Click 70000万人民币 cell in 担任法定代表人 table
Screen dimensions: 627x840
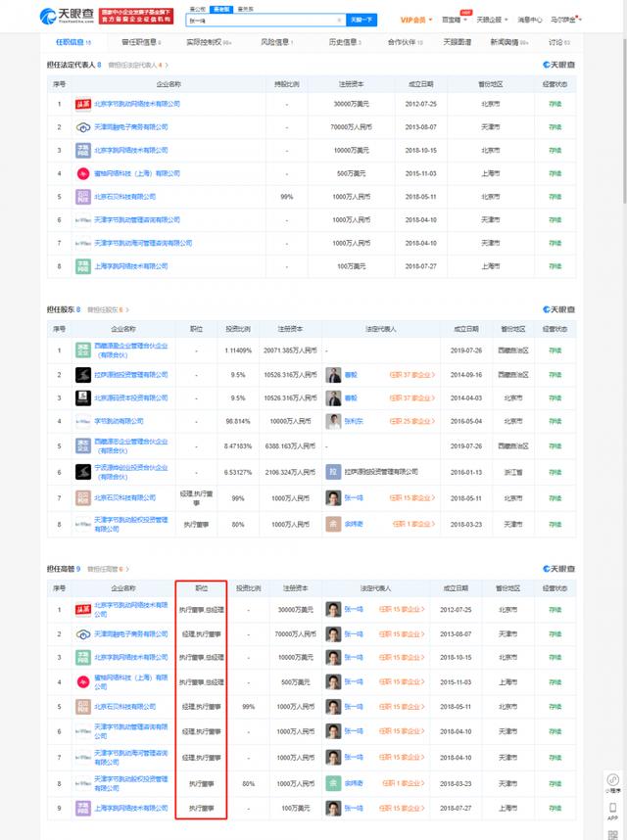(351, 127)
